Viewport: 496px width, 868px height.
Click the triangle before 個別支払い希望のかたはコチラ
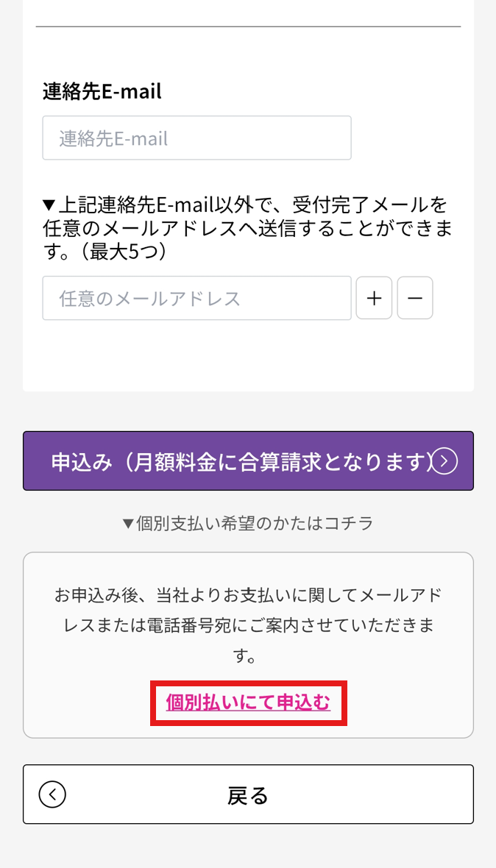128,524
